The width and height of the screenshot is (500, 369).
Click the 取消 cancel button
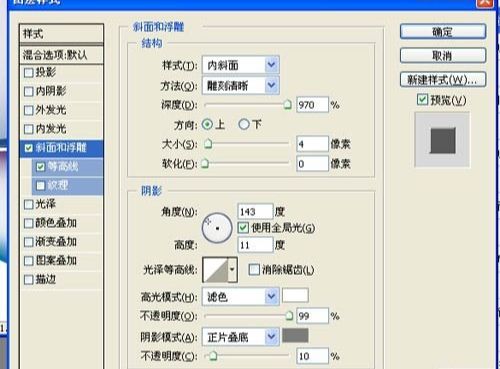[443, 55]
